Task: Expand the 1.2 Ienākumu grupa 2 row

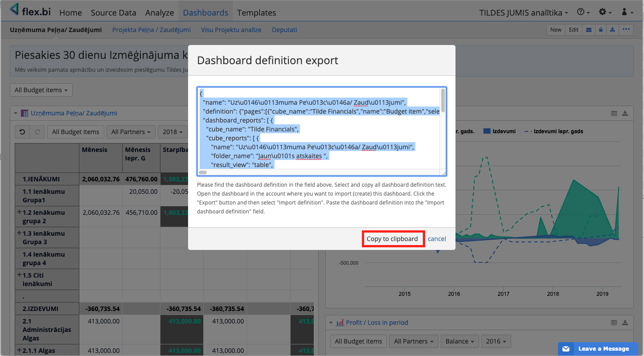Action: pos(19,213)
